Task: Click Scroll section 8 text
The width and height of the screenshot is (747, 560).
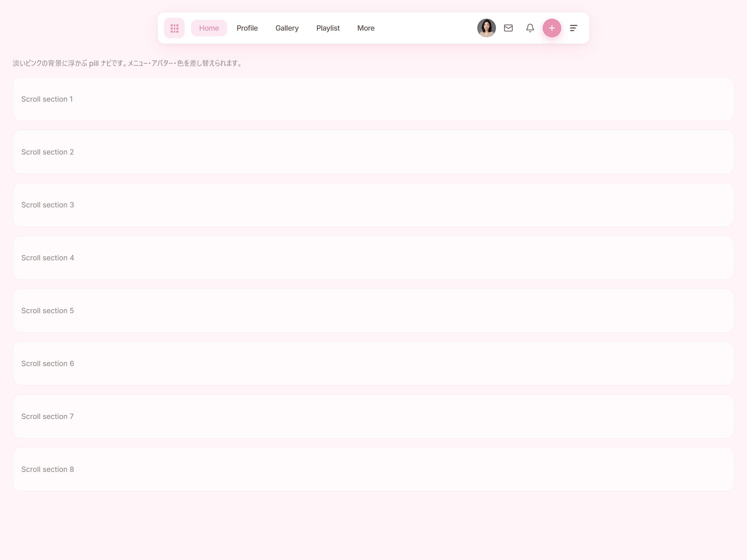Action: click(x=48, y=469)
